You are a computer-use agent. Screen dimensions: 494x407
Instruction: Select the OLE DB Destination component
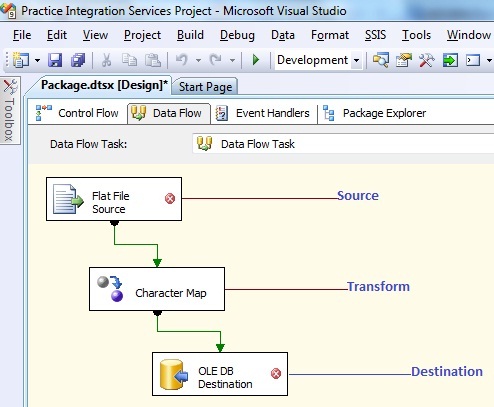(x=220, y=374)
